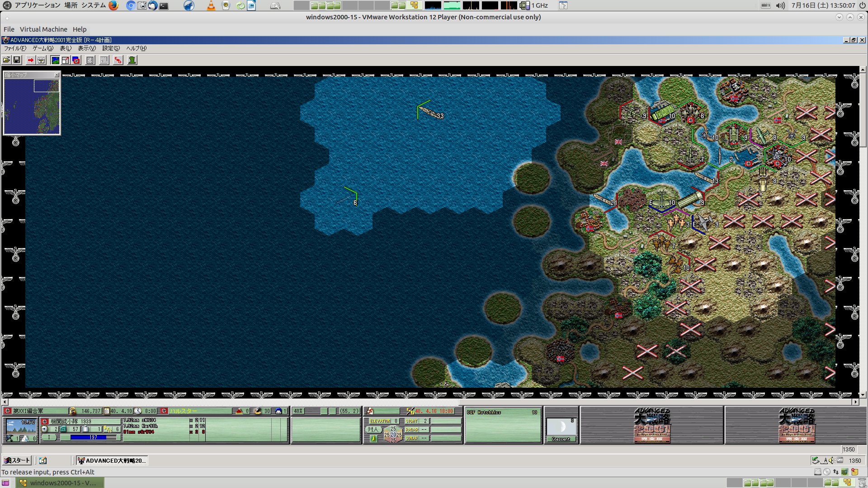
Task: Click the 00F Hotchkiss list entry
Action: tap(502, 413)
